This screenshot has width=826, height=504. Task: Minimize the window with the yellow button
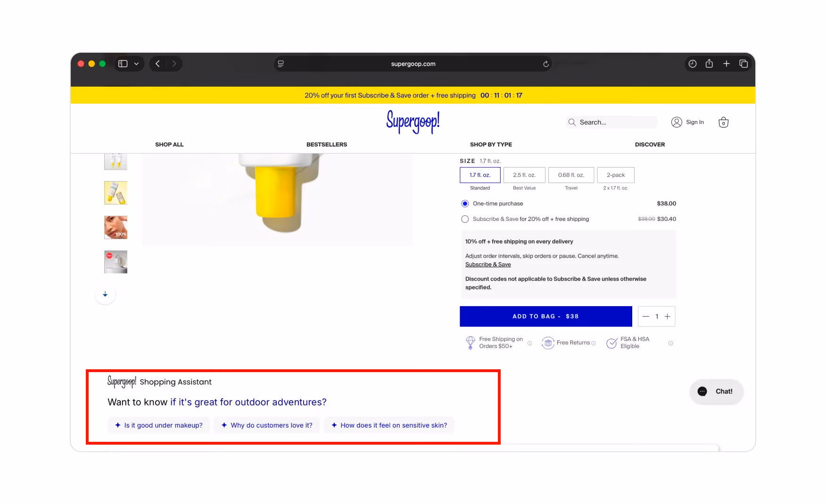pos(92,64)
